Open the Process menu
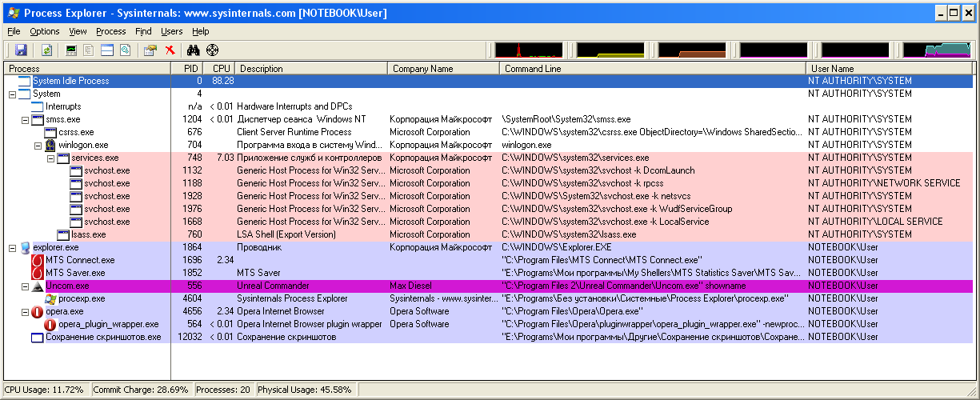This screenshot has height=400, width=980. pos(110,31)
